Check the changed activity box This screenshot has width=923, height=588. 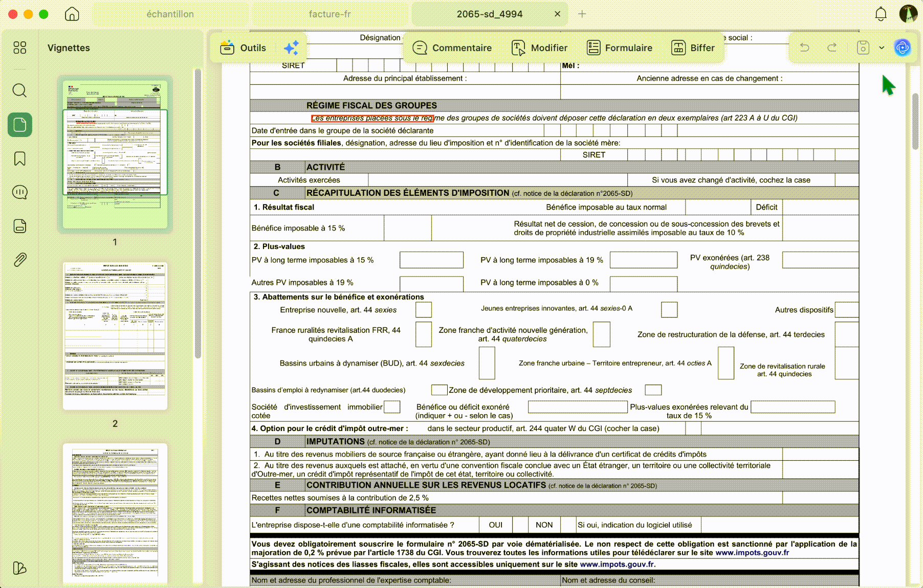coord(847,180)
